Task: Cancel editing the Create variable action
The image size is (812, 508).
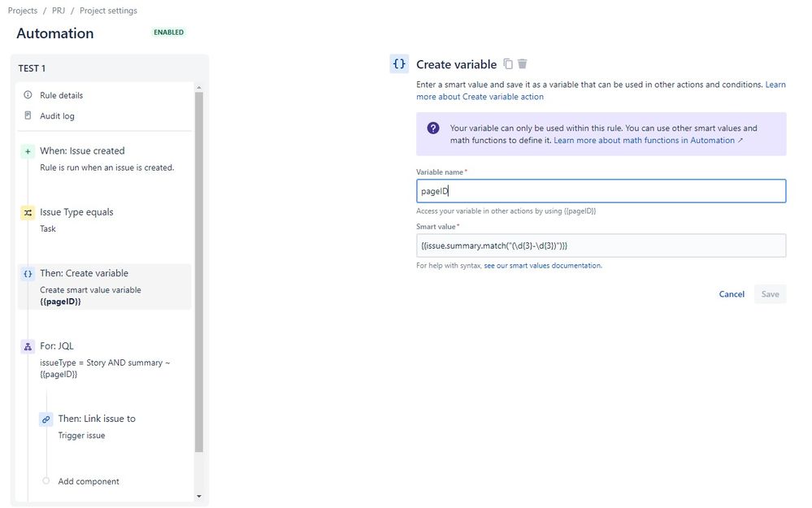Action: (731, 294)
